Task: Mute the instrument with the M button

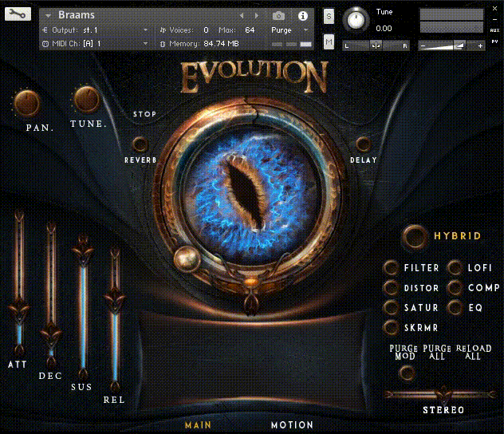Action: pyautogui.click(x=329, y=41)
